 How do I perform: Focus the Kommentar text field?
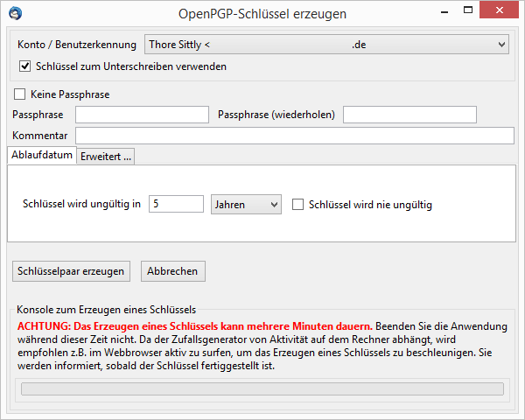point(295,136)
